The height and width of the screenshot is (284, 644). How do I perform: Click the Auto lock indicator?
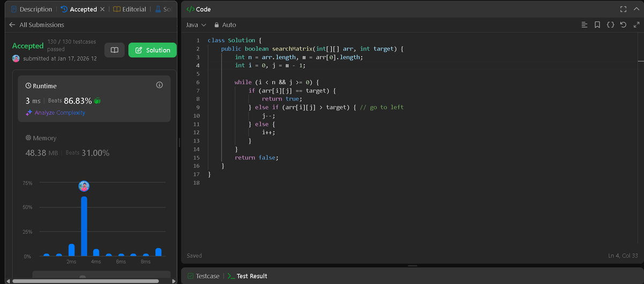pos(225,25)
